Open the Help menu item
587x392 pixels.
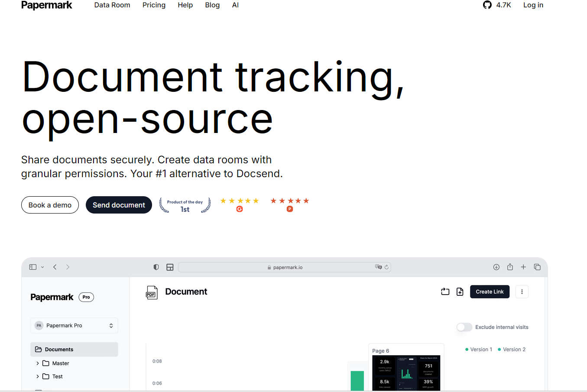click(x=185, y=5)
